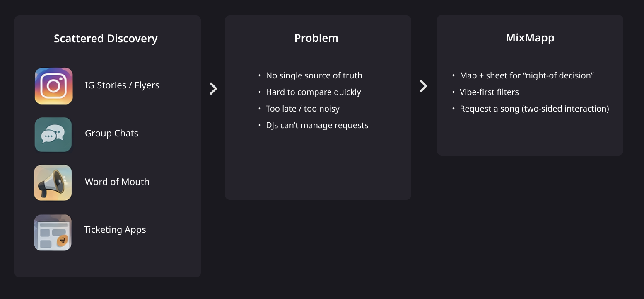Click the 'Request a song' bullet text
644x299 pixels.
[534, 109]
